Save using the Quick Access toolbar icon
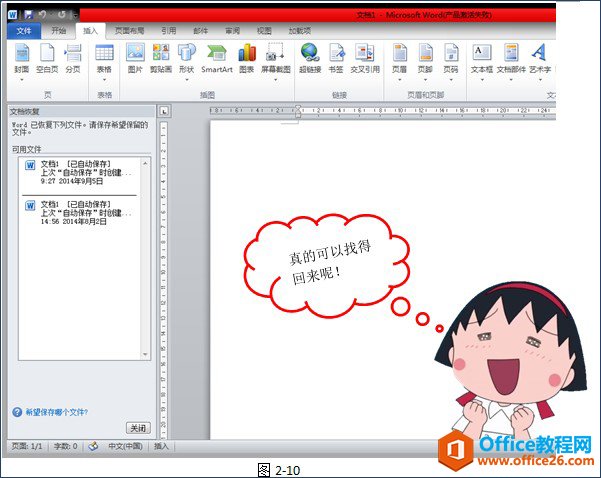The width and height of the screenshot is (601, 478). click(28, 15)
